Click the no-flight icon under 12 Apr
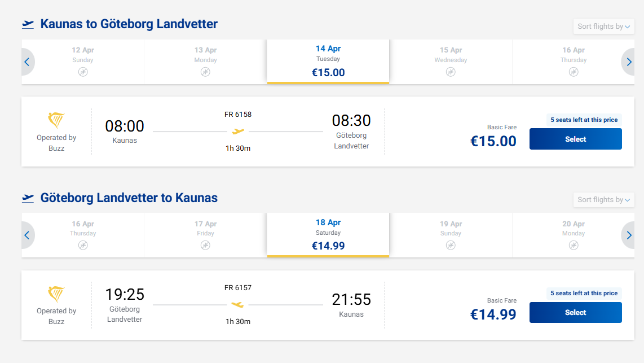The width and height of the screenshot is (644, 363). click(x=83, y=72)
